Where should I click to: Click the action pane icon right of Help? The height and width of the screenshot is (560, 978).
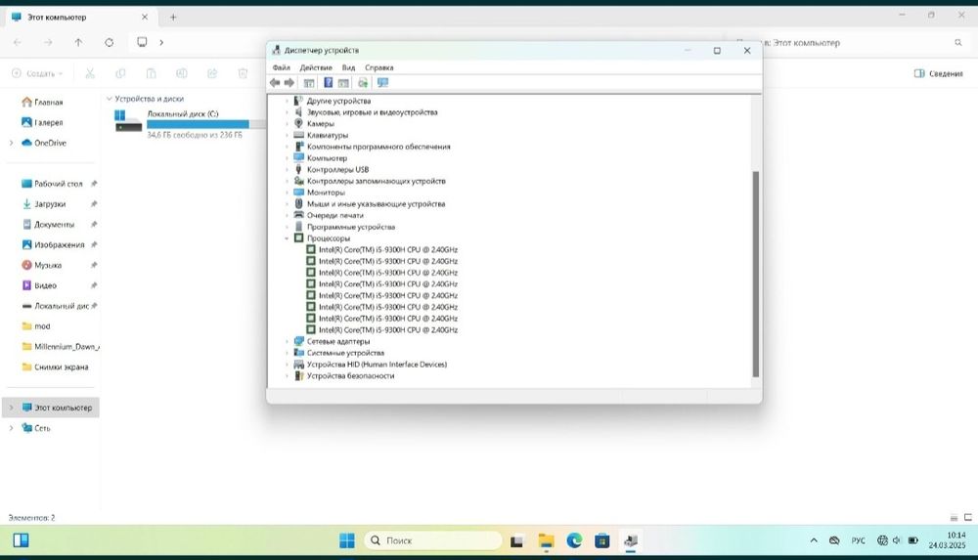pyautogui.click(x=343, y=83)
